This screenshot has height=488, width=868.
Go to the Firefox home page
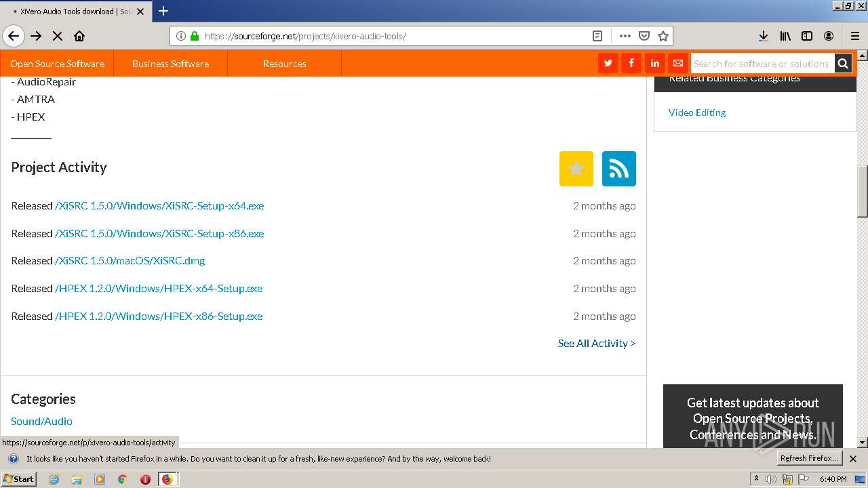[79, 36]
